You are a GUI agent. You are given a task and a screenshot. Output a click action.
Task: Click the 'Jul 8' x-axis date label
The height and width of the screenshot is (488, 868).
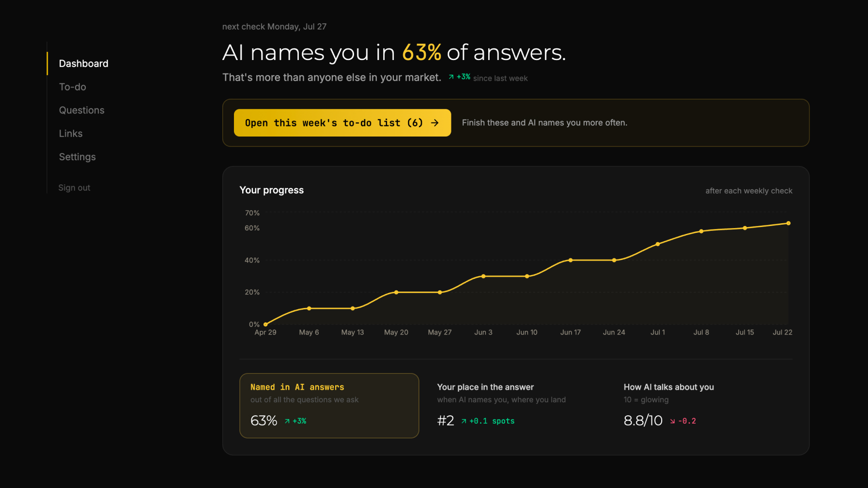click(x=701, y=333)
